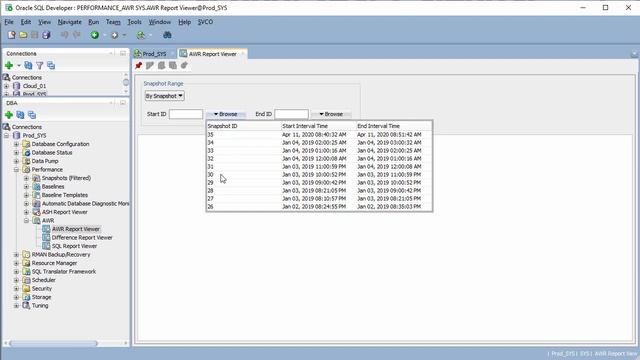The height and width of the screenshot is (360, 640).
Task: Open the Team menu
Action: coord(113,22)
